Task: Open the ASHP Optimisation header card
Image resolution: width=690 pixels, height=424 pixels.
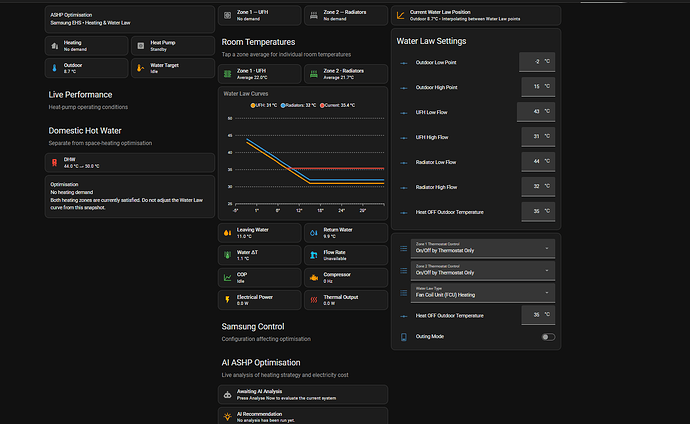Action: point(130,19)
